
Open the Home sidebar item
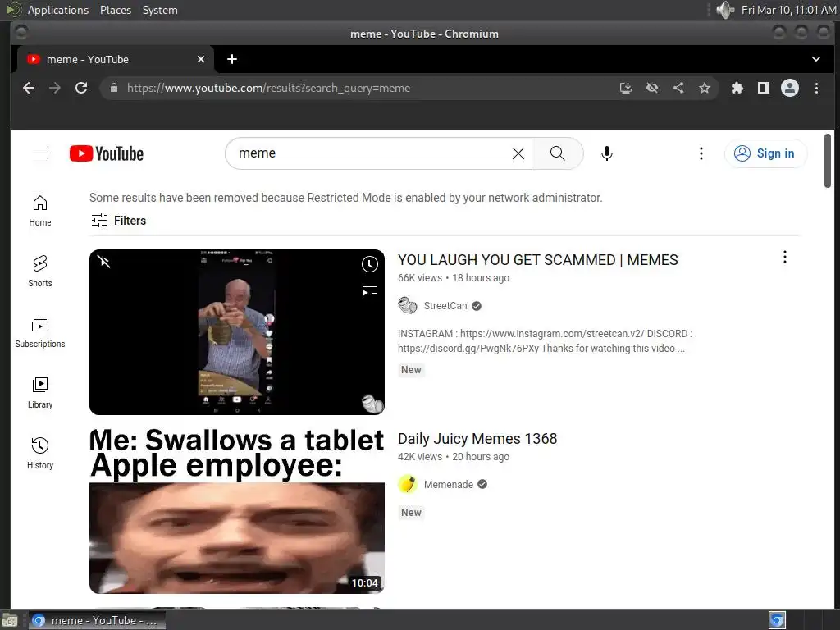pos(40,211)
